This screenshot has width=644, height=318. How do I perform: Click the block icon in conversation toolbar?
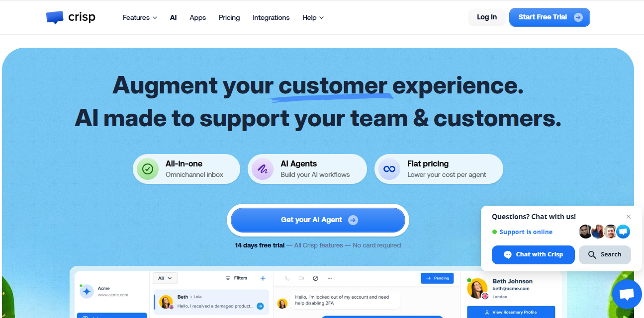coord(315,278)
